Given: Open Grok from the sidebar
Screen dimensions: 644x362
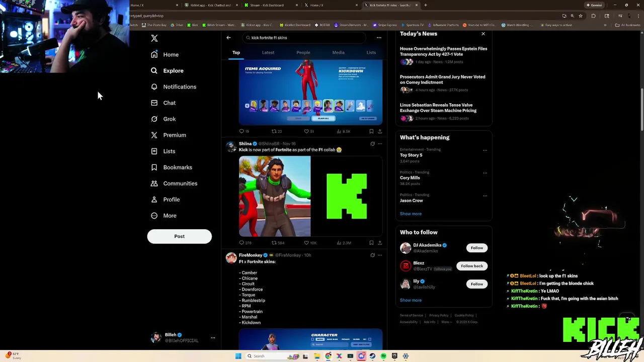Looking at the screenshot, I should [x=163, y=119].
